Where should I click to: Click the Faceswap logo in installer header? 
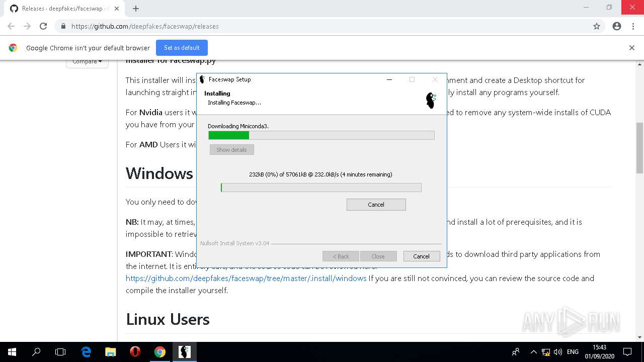[431, 101]
